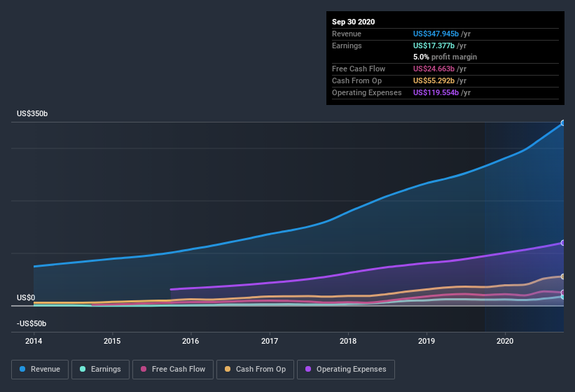Click the US$24.663b free cash flow value
Viewport: 575px width, 392px height.
pos(434,69)
